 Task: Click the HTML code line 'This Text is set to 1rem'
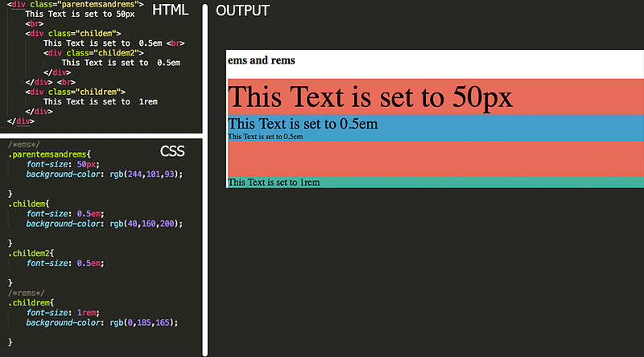coord(100,102)
